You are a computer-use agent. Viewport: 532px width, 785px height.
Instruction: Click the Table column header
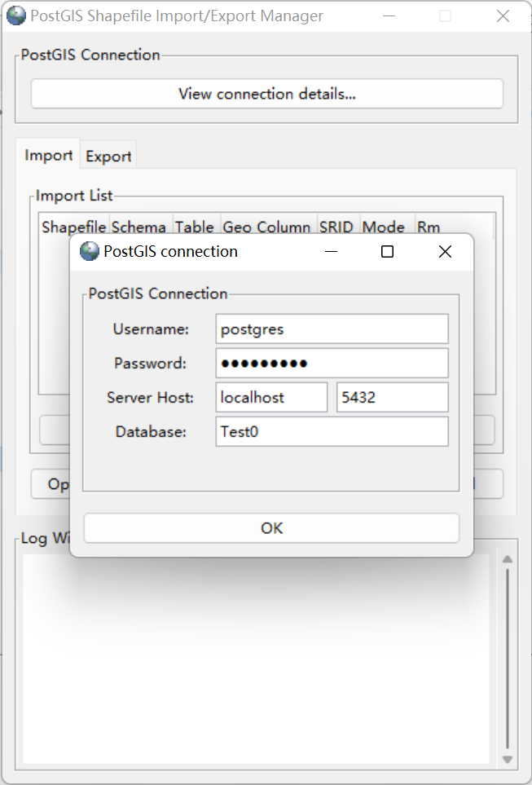(x=195, y=227)
